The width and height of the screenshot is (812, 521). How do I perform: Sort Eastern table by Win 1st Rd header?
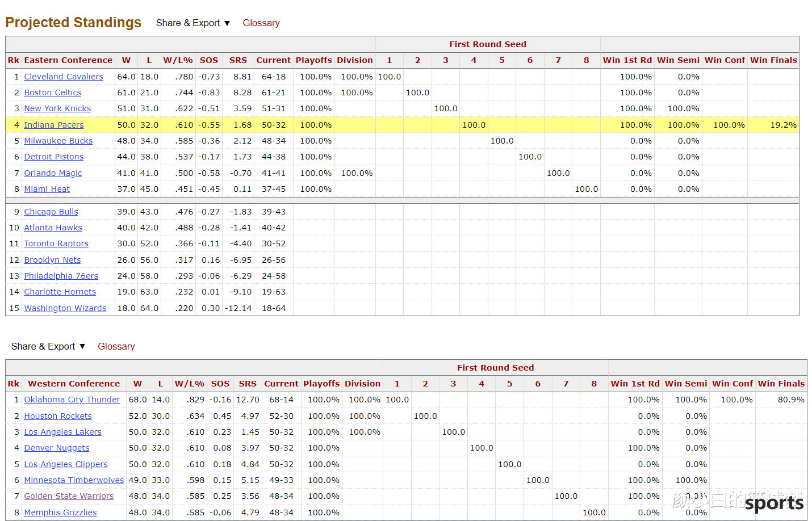(627, 60)
